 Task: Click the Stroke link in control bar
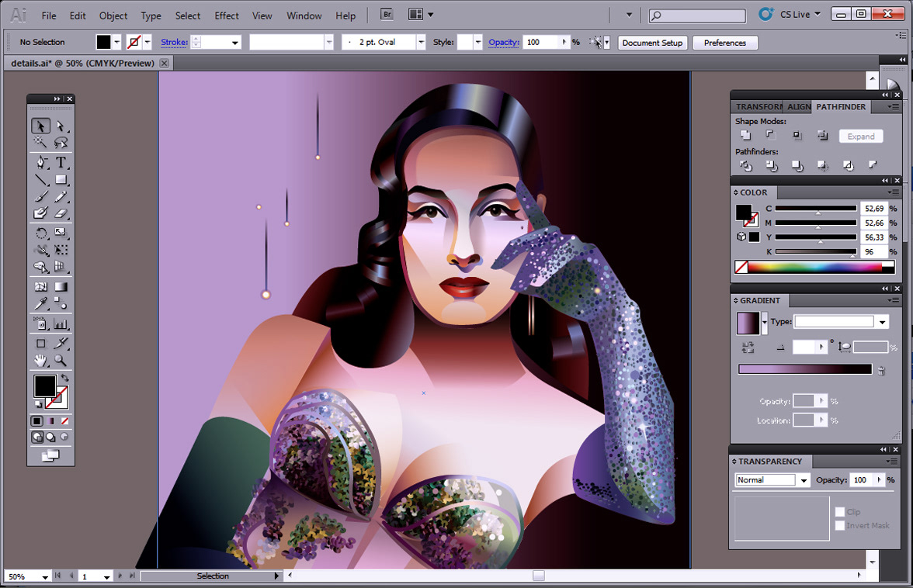[174, 42]
